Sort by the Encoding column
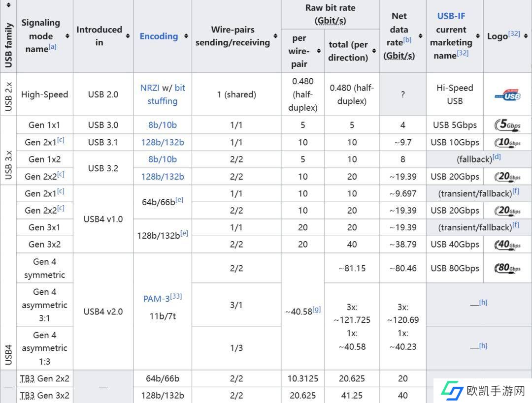Image resolution: width=532 pixels, height=403 pixels. [x=186, y=36]
